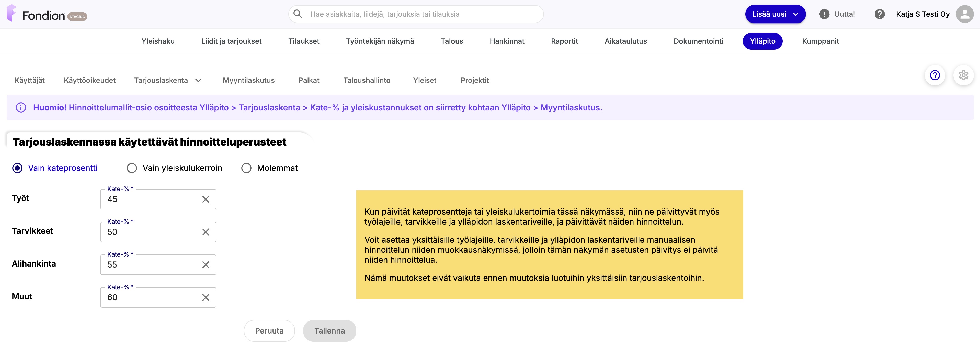The width and height of the screenshot is (980, 355).
Task: Switch to the Talous tab
Action: (452, 41)
